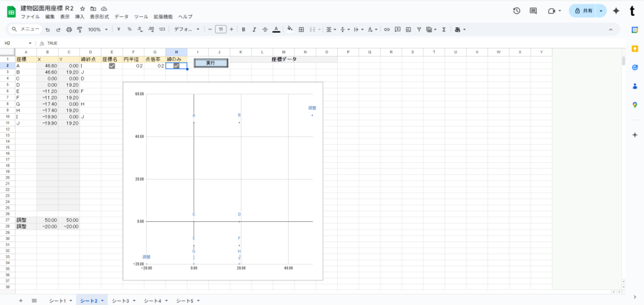Star this spreadsheet
This screenshot has height=305, width=644.
(82, 9)
